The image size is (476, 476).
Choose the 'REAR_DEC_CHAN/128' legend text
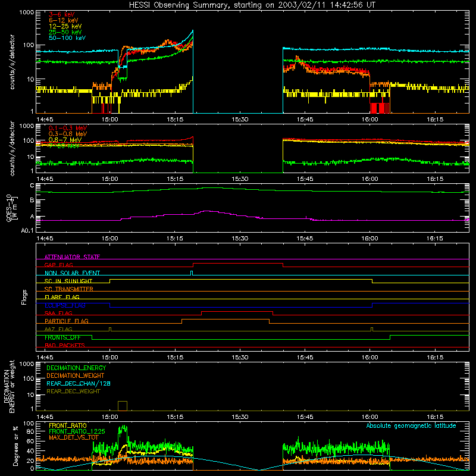(79, 383)
